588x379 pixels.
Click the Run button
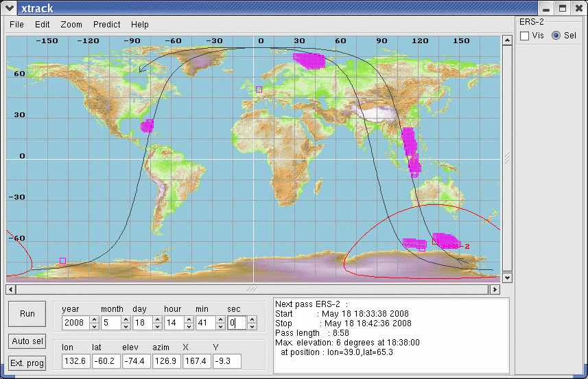coord(27,314)
